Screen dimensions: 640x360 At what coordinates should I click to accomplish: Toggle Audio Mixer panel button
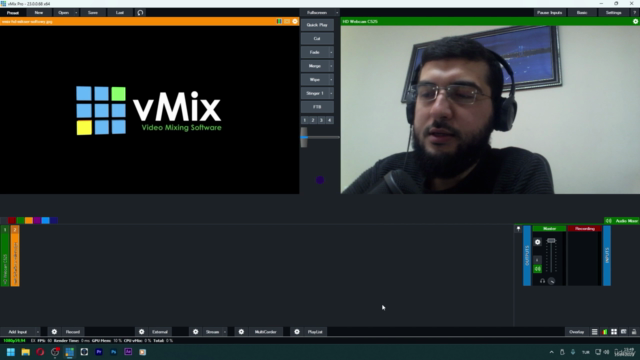622,221
